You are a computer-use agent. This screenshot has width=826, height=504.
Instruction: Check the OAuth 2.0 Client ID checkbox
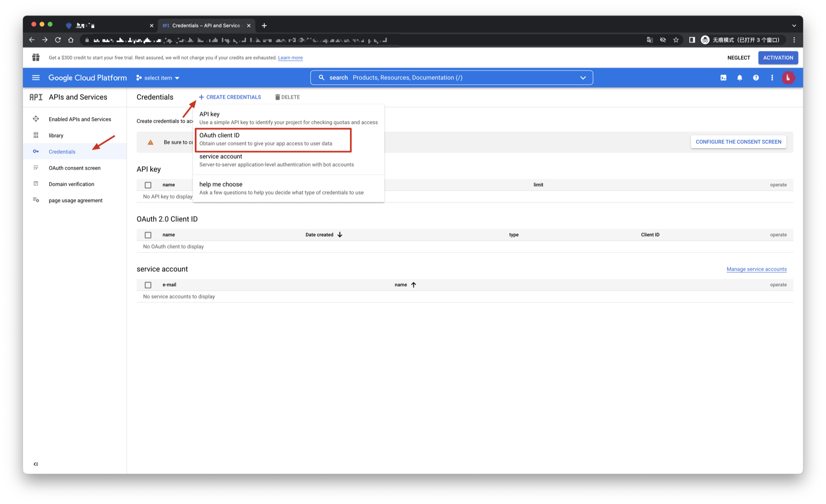(x=148, y=235)
